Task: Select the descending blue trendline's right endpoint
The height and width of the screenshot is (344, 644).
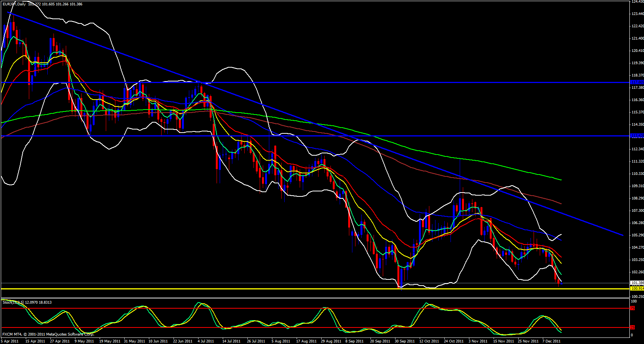Action: tap(623, 235)
